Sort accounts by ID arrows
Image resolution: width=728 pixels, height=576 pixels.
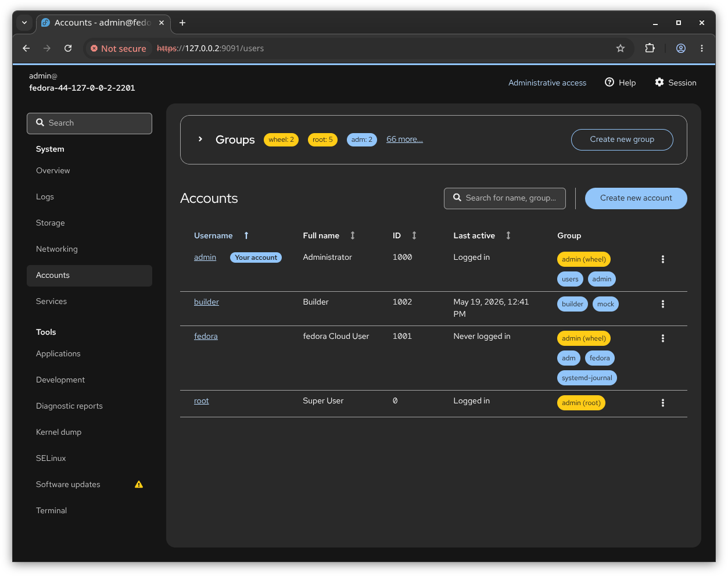click(x=414, y=235)
